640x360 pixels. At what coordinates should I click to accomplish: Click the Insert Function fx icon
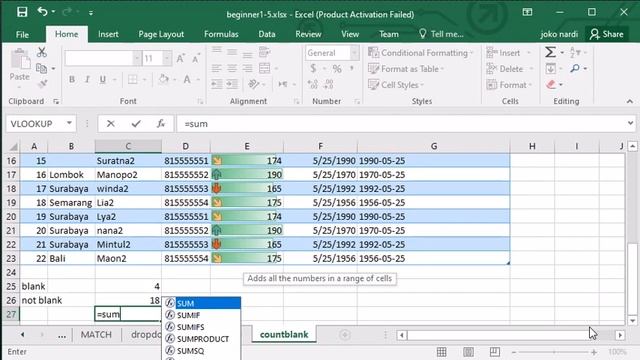(x=161, y=123)
